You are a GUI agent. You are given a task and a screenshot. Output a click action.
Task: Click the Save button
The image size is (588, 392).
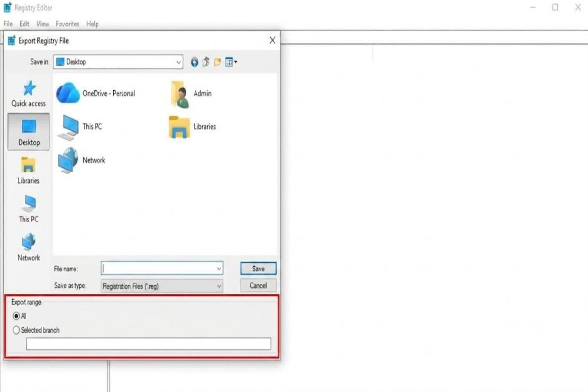tap(258, 269)
